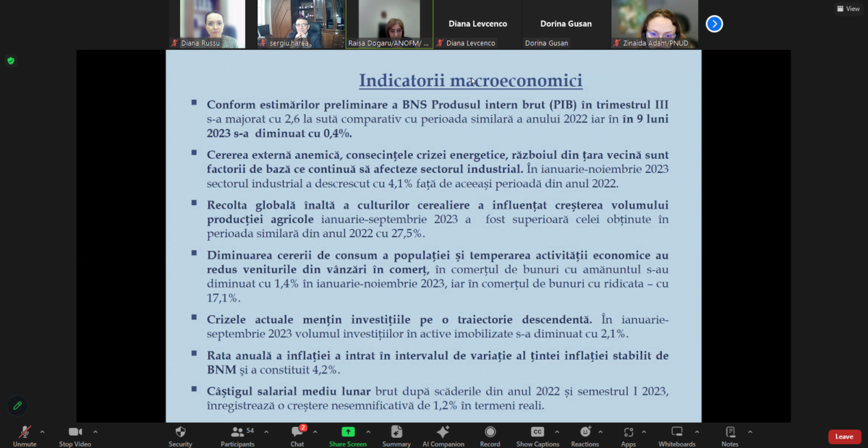
Task: Launch AI Companion
Action: 443,436
